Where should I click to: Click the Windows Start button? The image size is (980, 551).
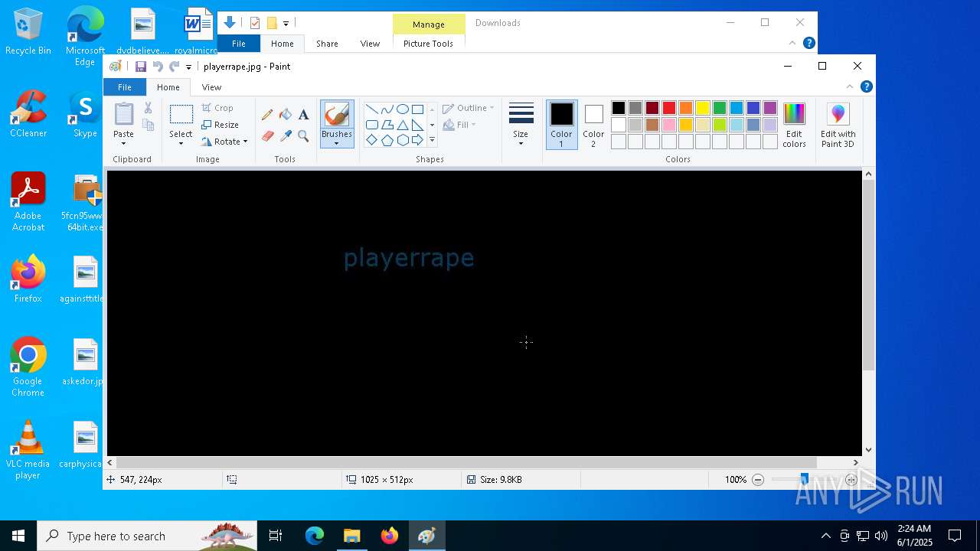(x=18, y=536)
